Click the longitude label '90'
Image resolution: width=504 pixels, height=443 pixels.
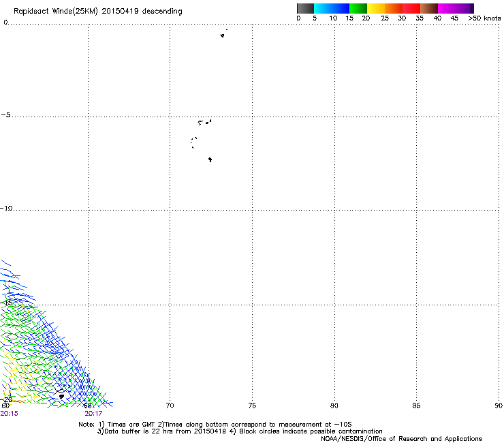499,406
